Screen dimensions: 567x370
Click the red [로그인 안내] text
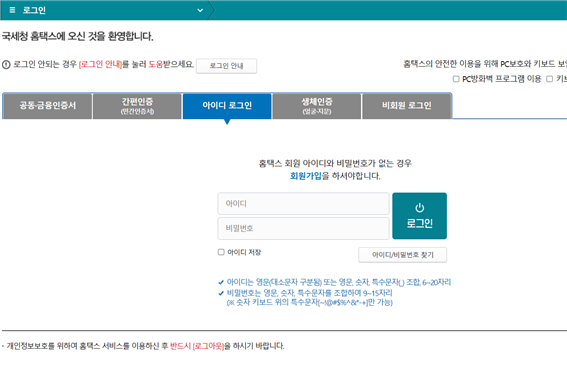[x=100, y=65]
